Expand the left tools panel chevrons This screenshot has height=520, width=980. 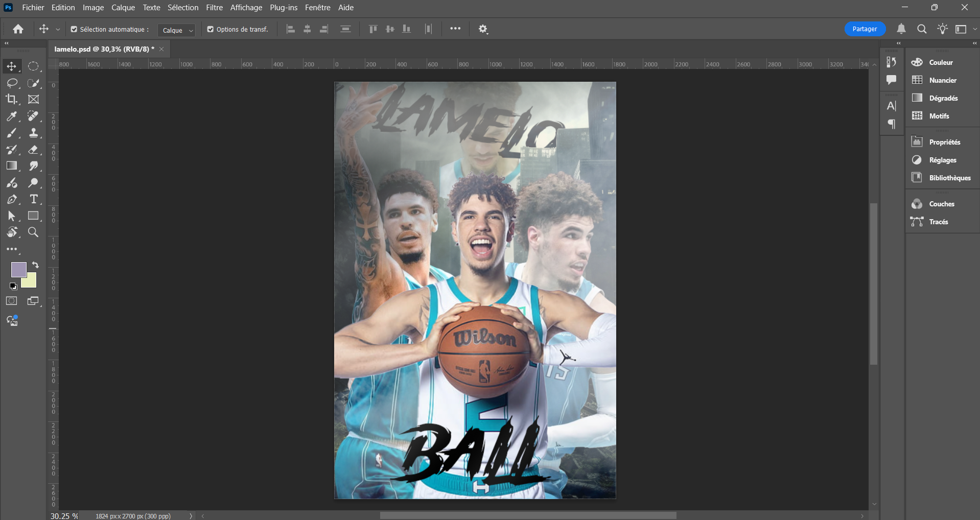tap(7, 43)
